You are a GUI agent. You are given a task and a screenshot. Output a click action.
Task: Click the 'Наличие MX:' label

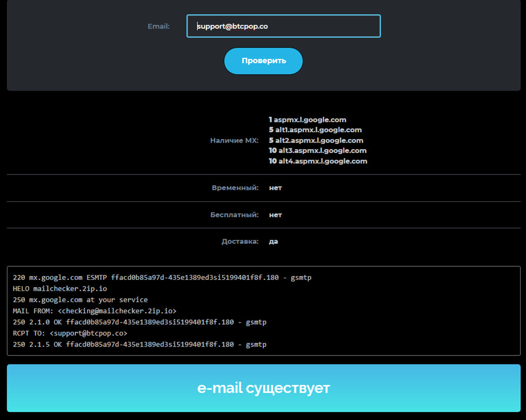coord(234,141)
